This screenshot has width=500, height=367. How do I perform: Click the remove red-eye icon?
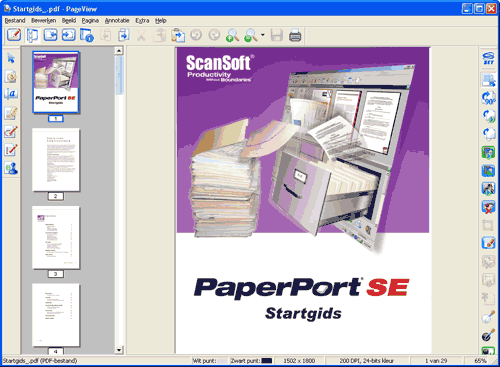[488, 207]
